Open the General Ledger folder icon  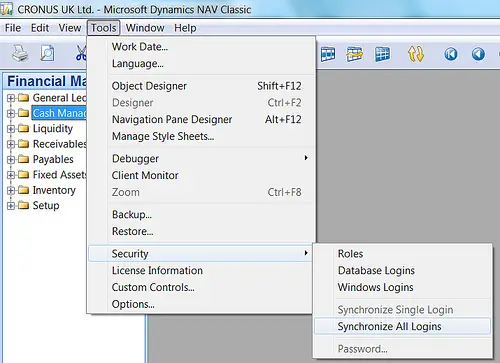23,98
